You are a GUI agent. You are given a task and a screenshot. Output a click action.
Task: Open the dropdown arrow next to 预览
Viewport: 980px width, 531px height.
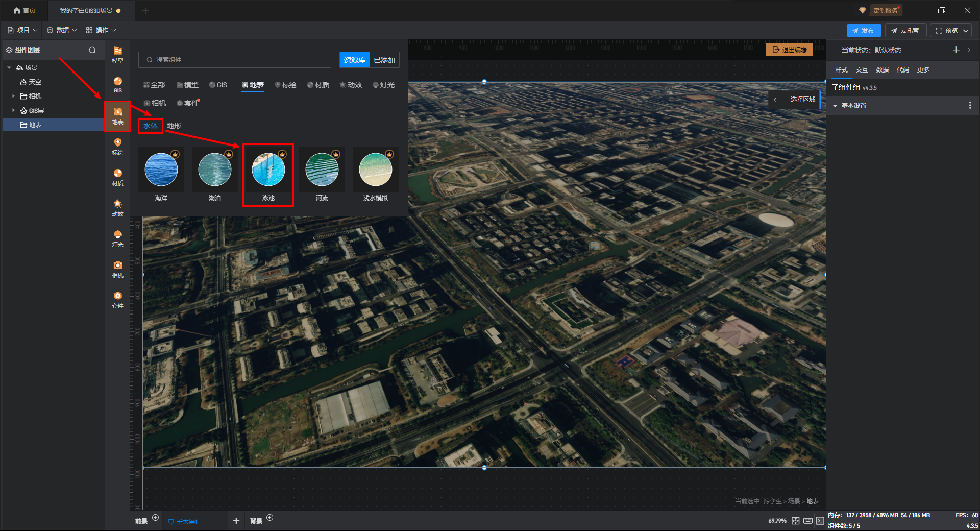966,31
